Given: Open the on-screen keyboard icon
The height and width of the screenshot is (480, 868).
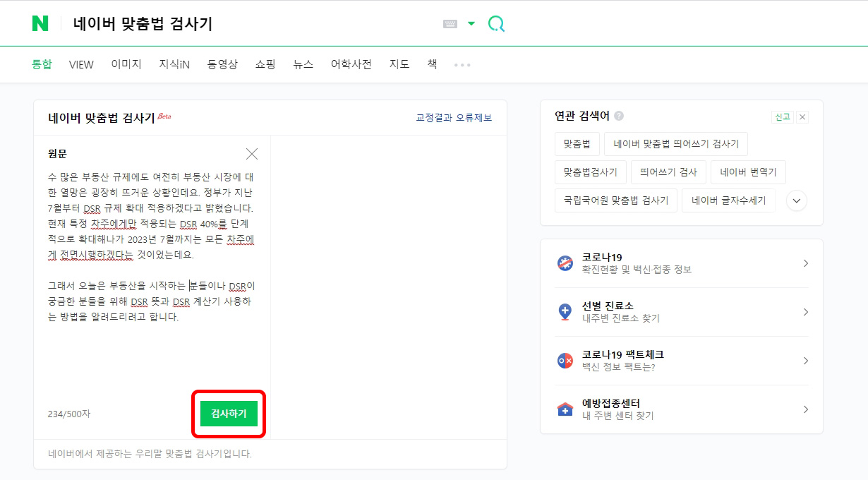Looking at the screenshot, I should pyautogui.click(x=450, y=24).
